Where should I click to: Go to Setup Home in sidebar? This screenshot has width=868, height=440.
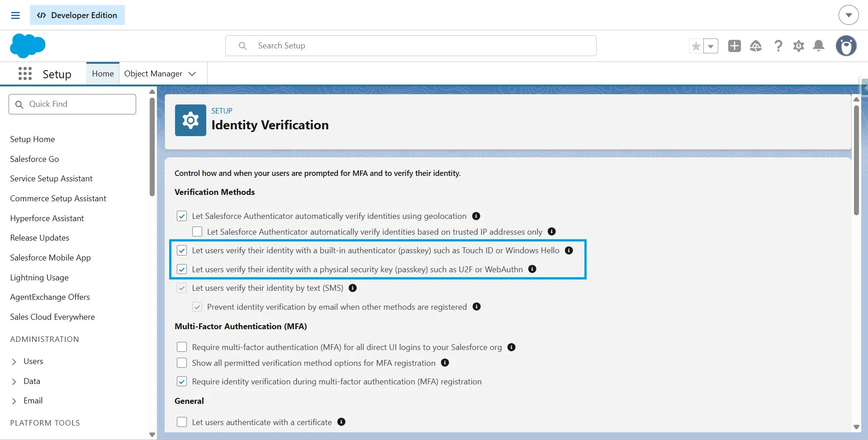click(33, 139)
